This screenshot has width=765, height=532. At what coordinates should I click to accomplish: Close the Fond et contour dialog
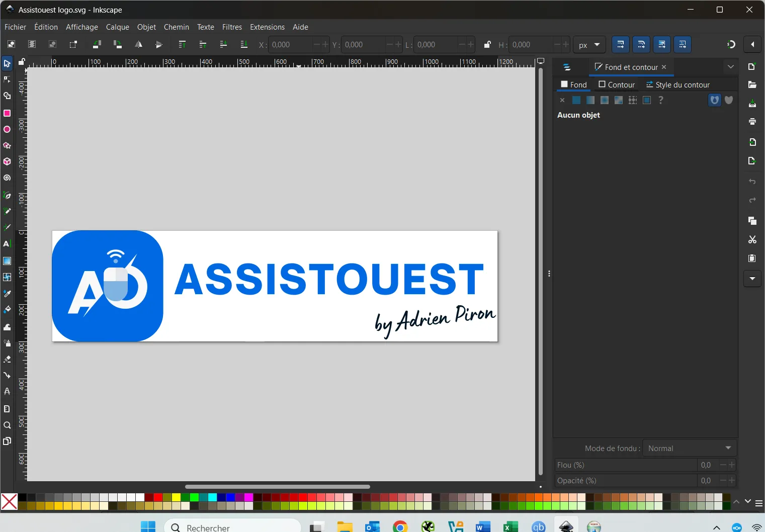664,66
